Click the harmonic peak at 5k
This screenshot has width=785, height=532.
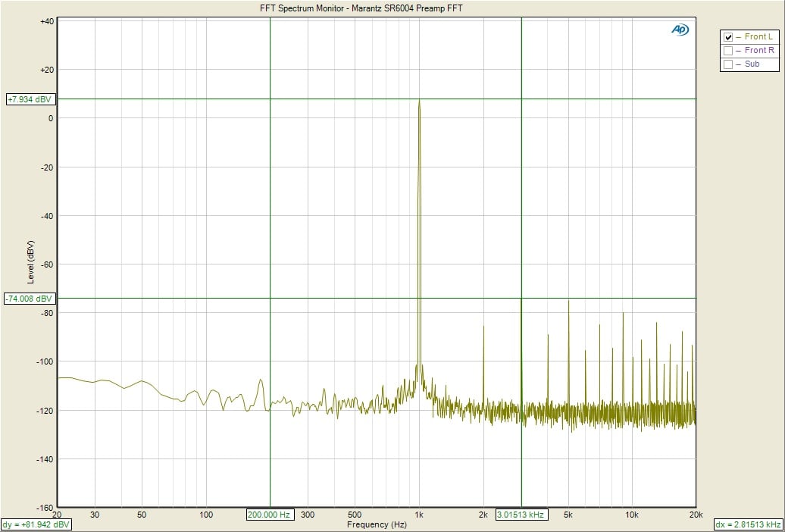568,302
